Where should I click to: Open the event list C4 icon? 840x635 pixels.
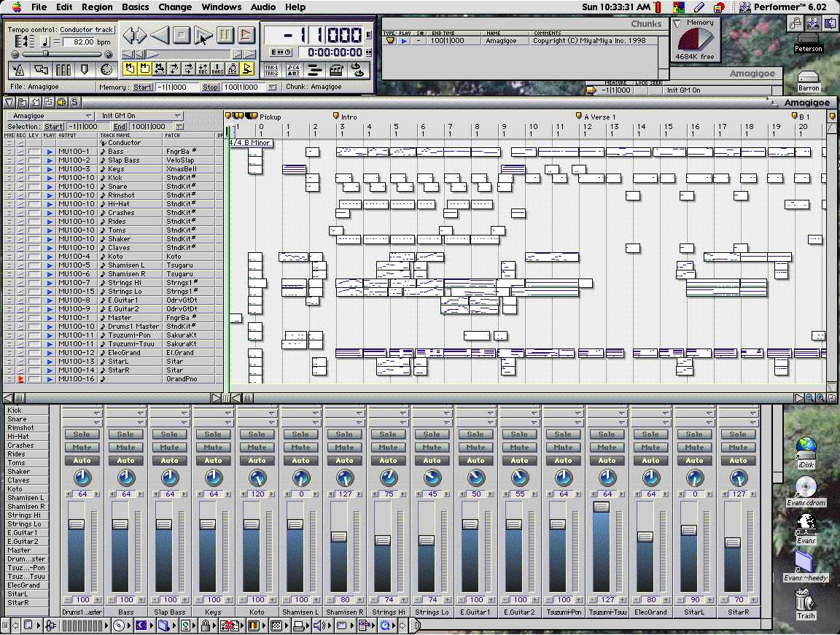coord(293,69)
